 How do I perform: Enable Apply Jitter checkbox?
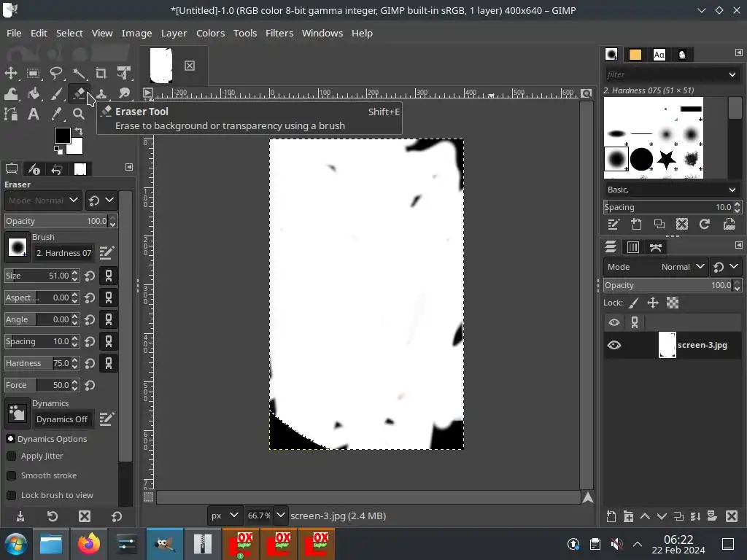[x=12, y=456]
